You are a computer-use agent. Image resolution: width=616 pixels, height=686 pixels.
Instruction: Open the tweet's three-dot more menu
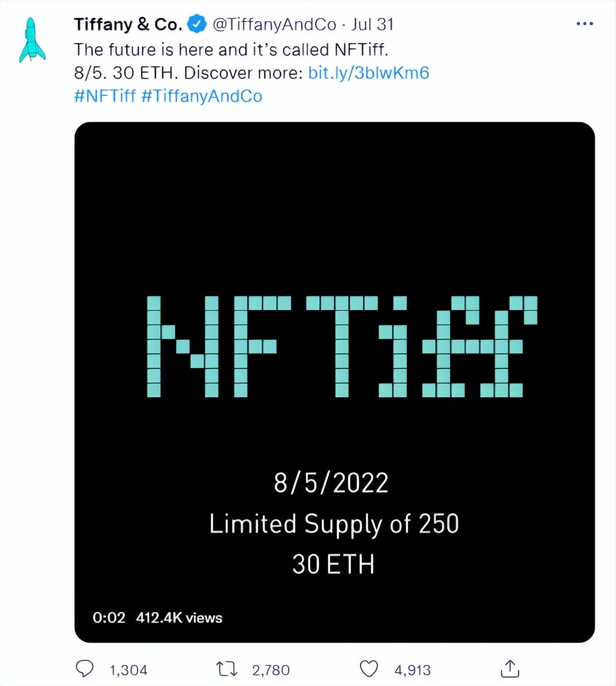(584, 24)
